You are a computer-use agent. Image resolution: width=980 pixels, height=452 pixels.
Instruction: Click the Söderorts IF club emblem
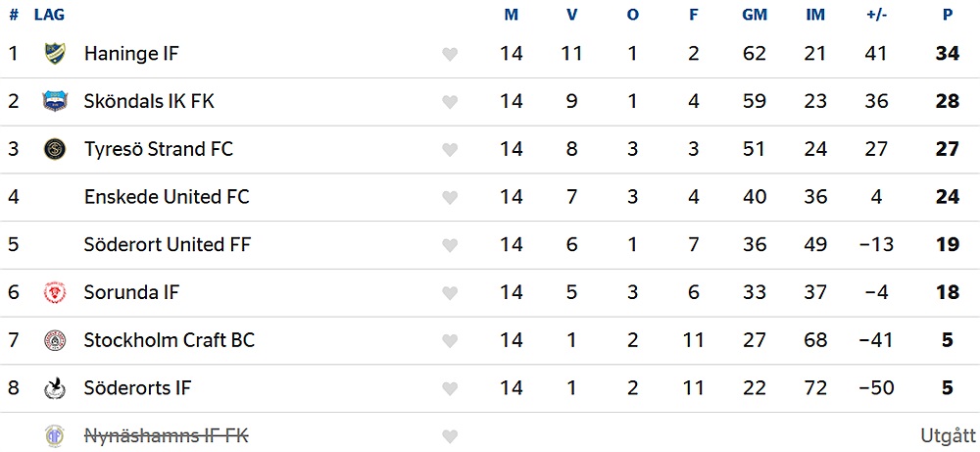[55, 388]
